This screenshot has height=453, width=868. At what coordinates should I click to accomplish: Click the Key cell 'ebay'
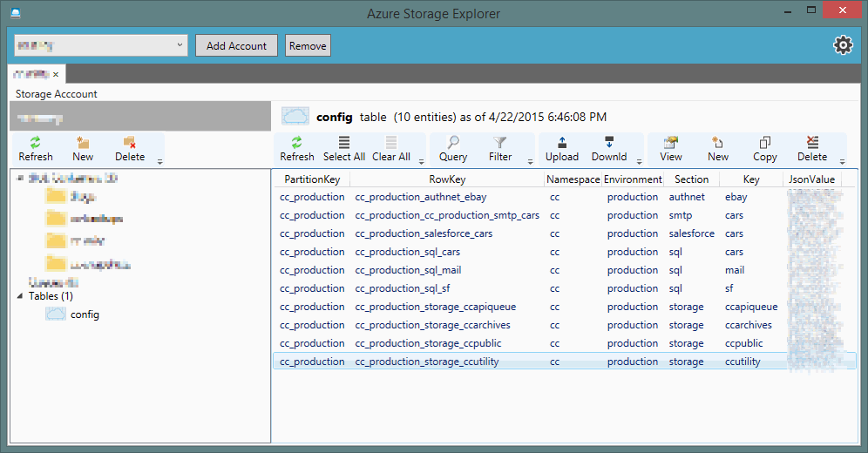(x=736, y=197)
